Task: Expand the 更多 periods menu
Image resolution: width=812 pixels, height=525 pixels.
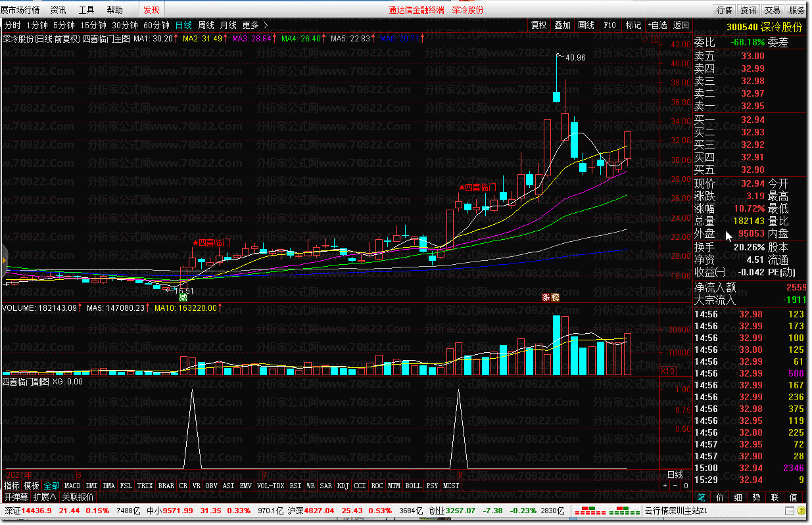Action: coord(254,25)
